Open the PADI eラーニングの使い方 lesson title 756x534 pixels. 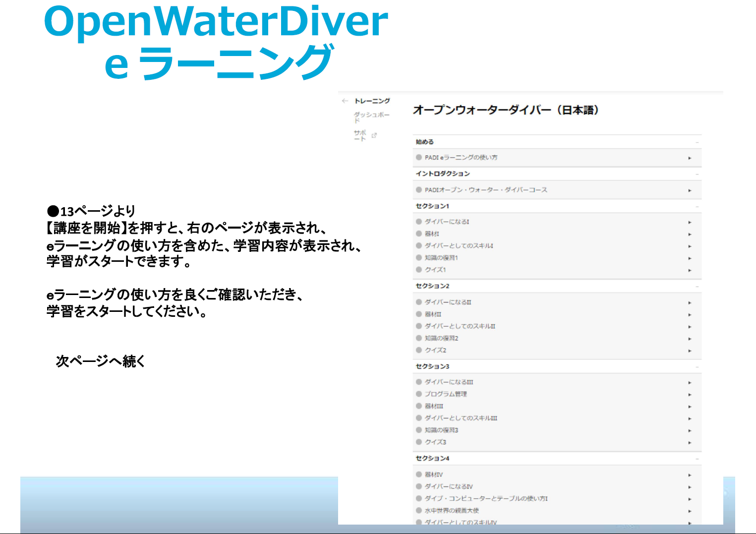coord(461,157)
